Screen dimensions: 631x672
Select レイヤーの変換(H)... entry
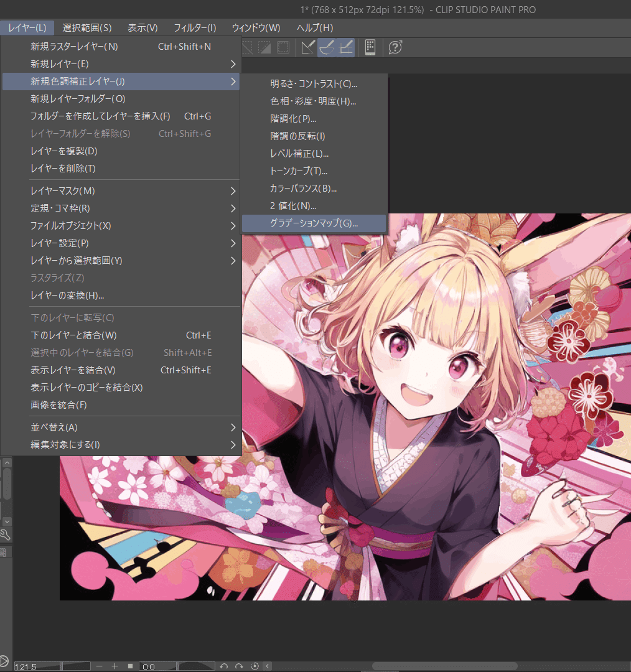[121, 296]
